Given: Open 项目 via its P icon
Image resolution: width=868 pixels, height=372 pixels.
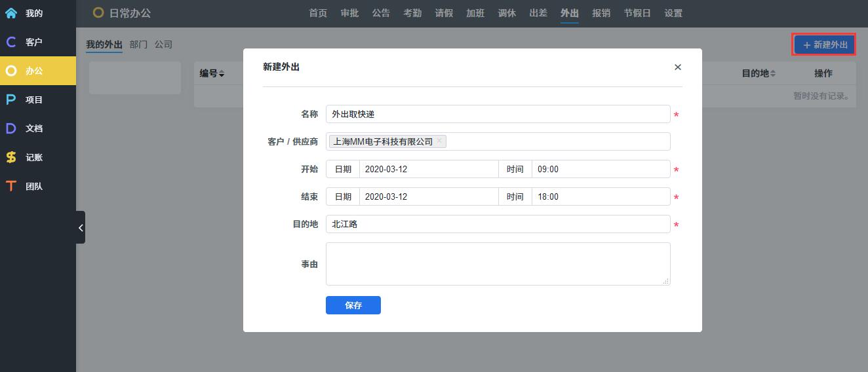Looking at the screenshot, I should pyautogui.click(x=11, y=100).
